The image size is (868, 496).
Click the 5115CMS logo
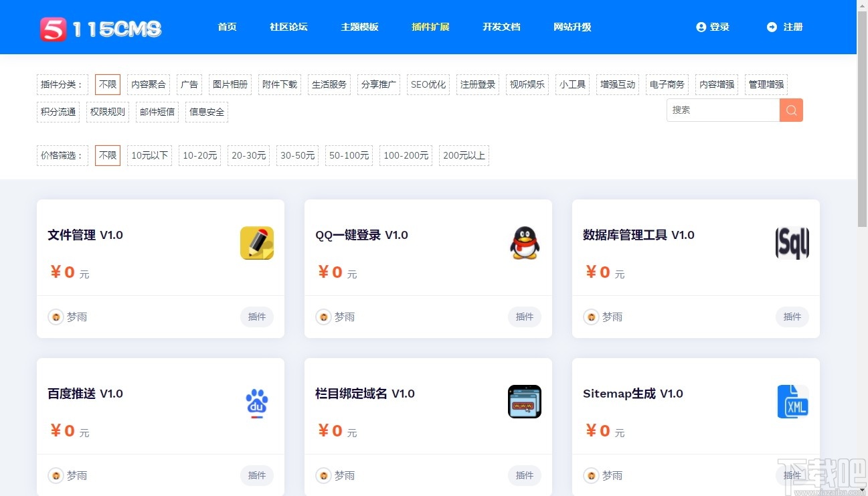tap(100, 29)
